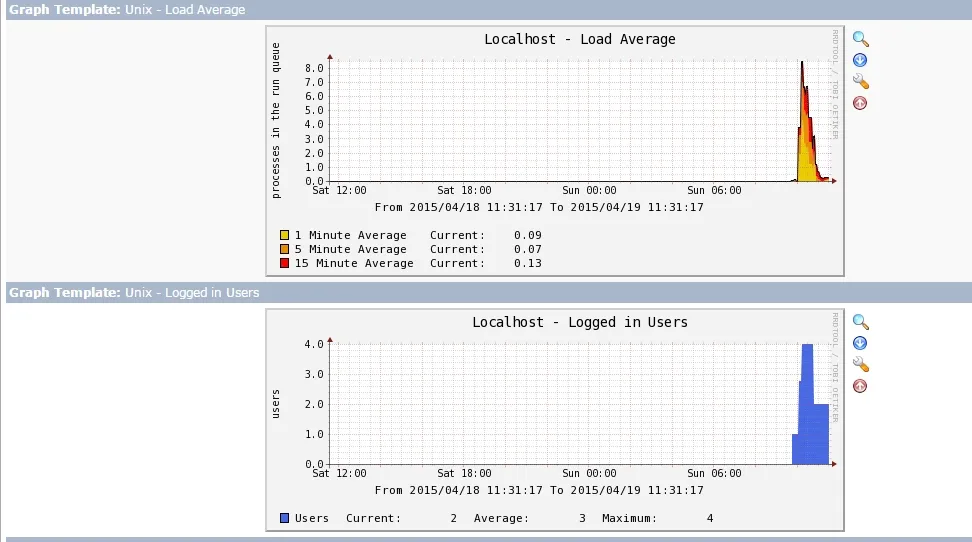
Task: Click the current value 0.09
Action: click(528, 235)
